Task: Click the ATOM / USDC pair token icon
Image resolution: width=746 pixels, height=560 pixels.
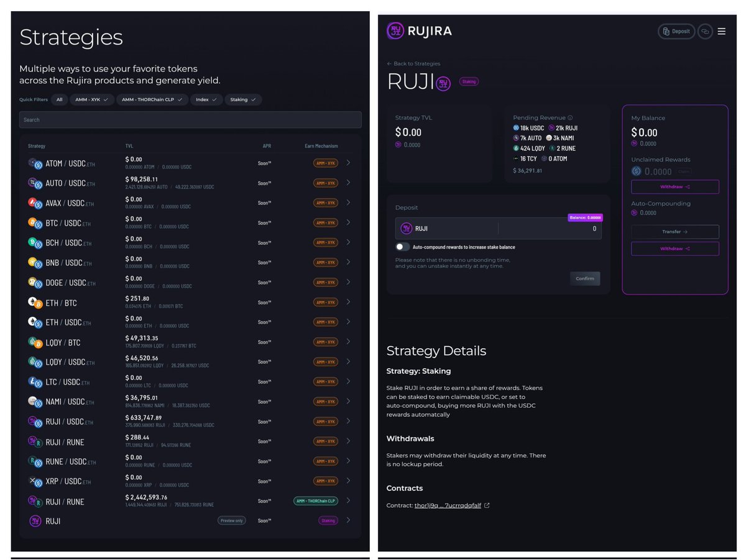Action: tap(35, 163)
